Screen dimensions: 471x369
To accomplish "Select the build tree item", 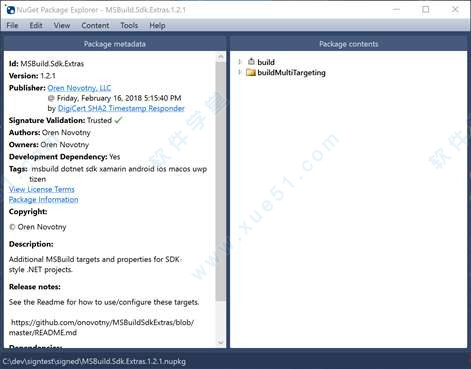I will [x=266, y=62].
